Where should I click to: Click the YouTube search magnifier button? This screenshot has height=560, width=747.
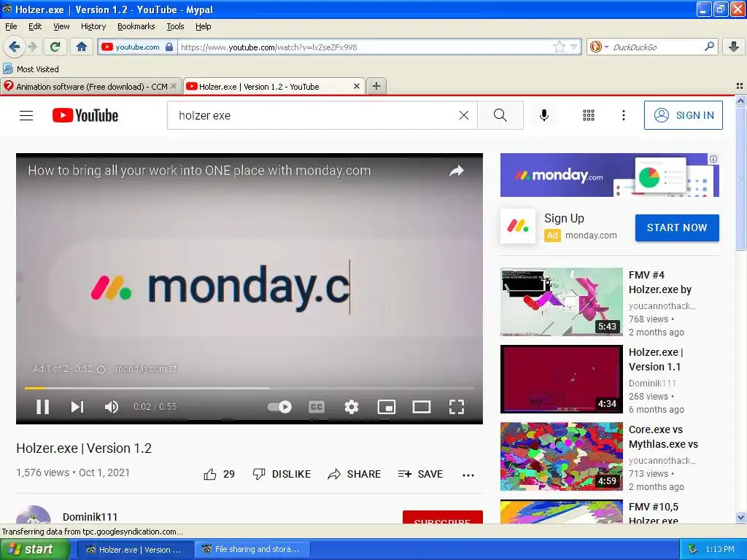[500, 115]
